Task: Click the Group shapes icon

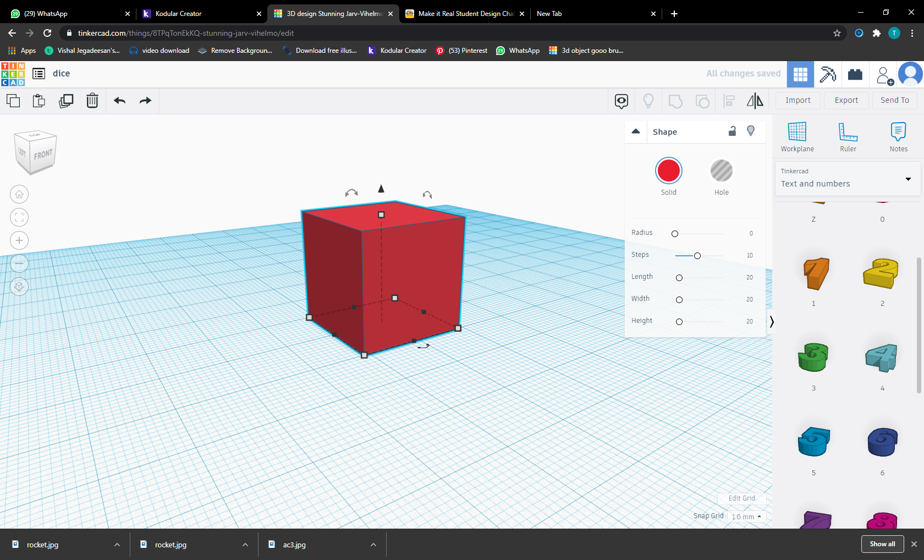Action: click(x=675, y=101)
